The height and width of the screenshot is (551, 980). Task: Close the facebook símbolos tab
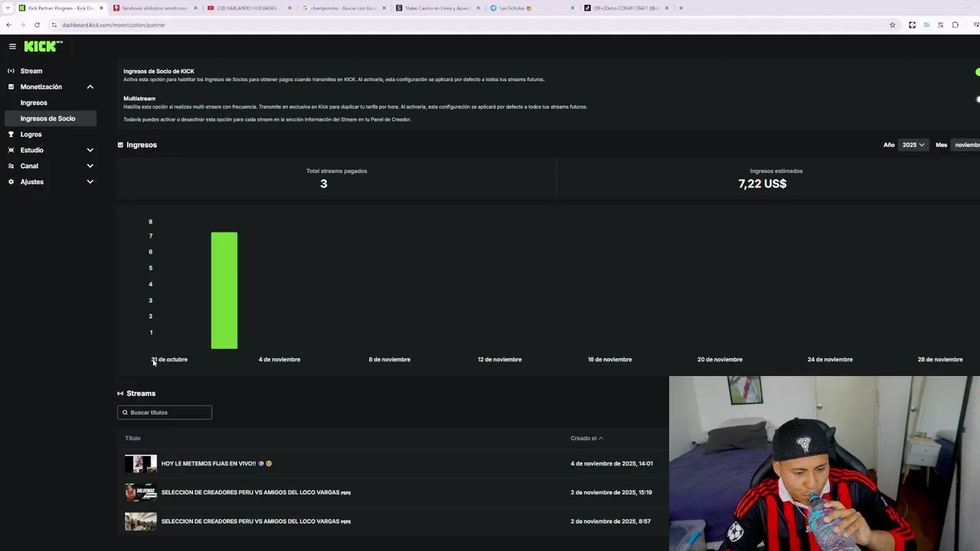click(x=195, y=8)
